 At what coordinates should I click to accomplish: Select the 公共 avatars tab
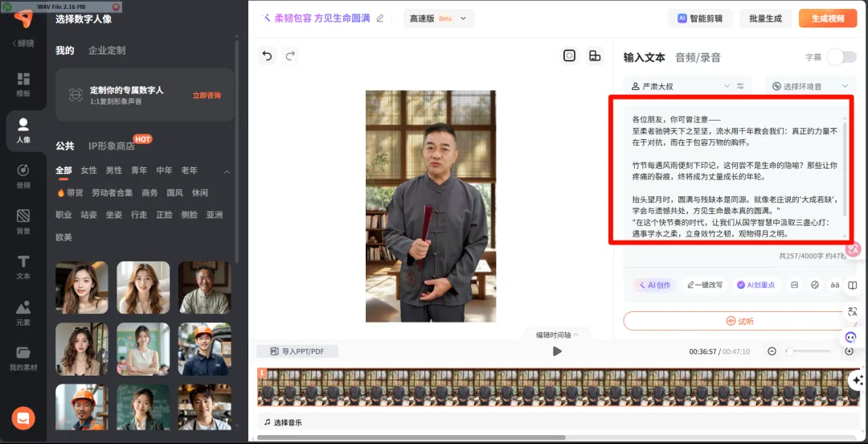(65, 146)
